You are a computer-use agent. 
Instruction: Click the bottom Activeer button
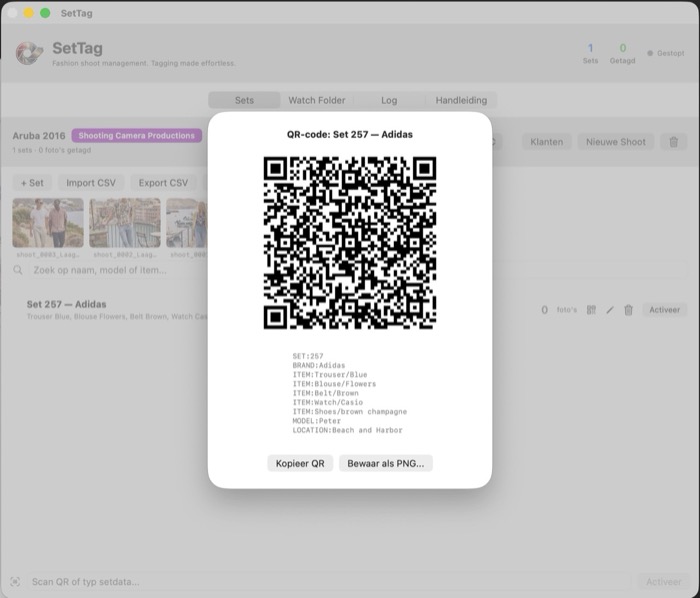(664, 581)
